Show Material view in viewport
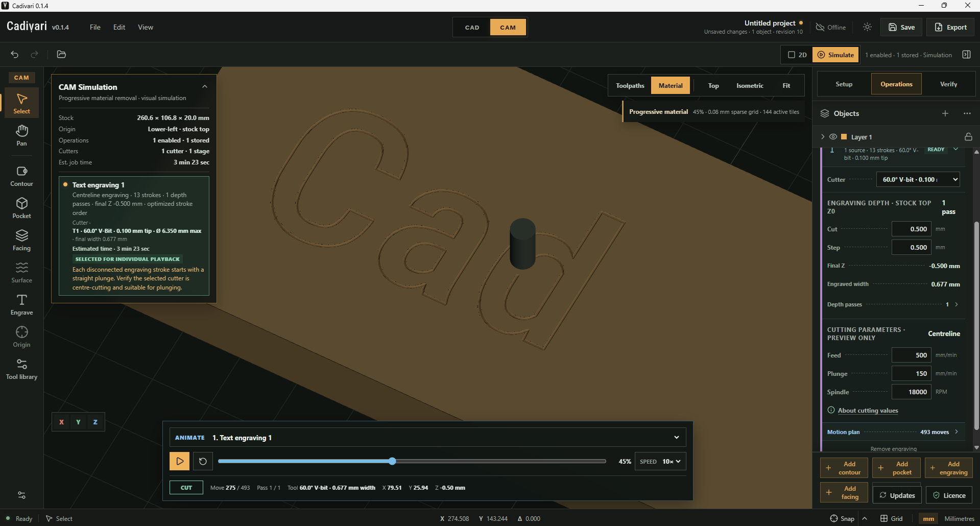 coord(671,85)
